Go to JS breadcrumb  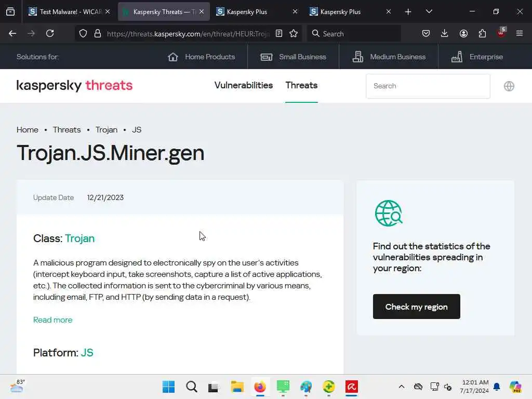pos(137,129)
